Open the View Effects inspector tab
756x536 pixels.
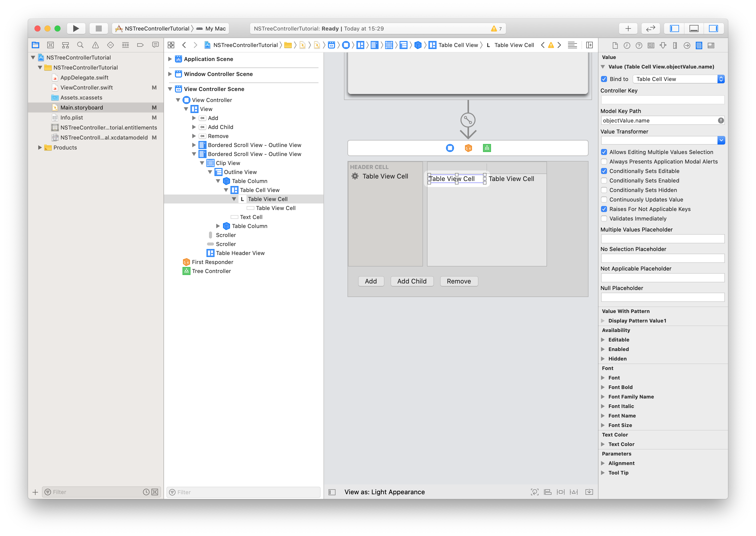coord(711,45)
